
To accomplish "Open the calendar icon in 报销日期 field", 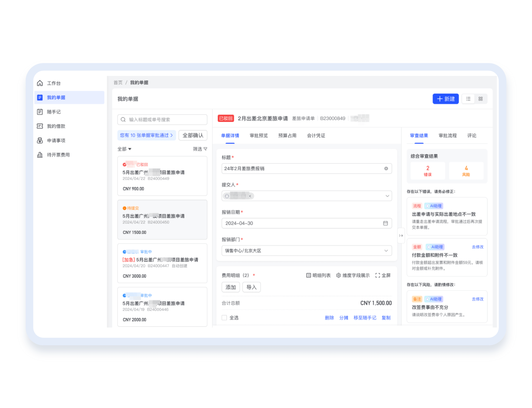I will (386, 223).
